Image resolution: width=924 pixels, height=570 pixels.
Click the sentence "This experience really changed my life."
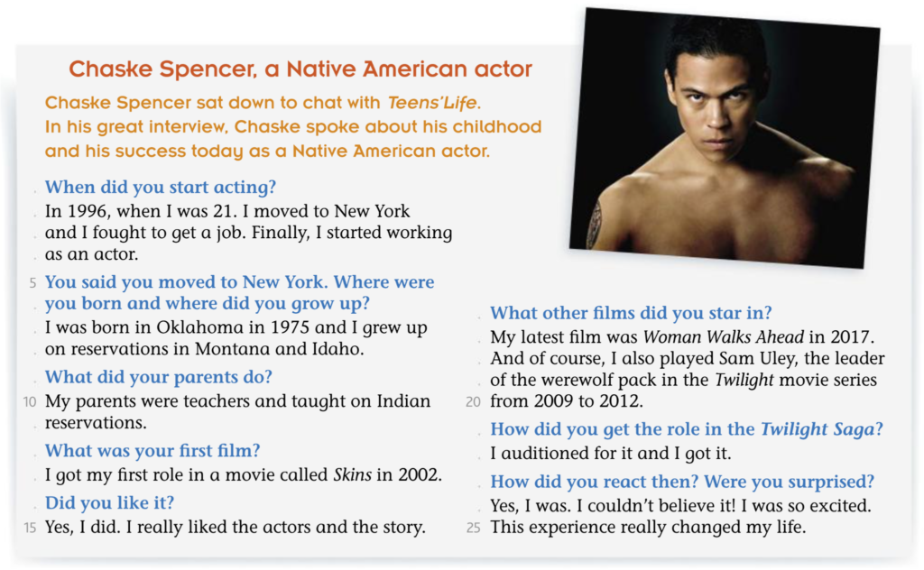[648, 528]
